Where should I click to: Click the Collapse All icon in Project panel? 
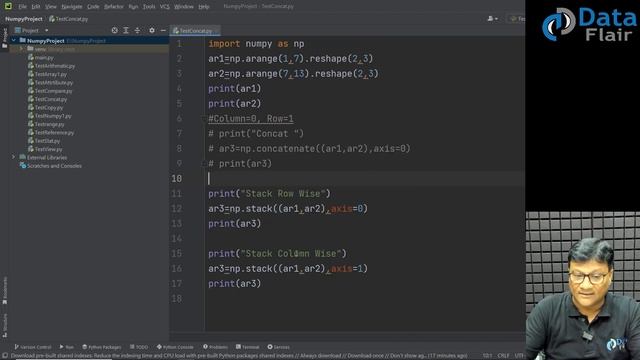138,30
